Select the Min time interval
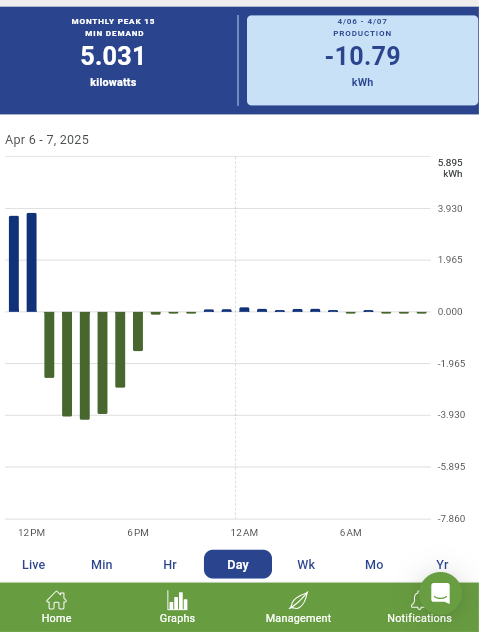479x632 pixels. pyautogui.click(x=102, y=564)
